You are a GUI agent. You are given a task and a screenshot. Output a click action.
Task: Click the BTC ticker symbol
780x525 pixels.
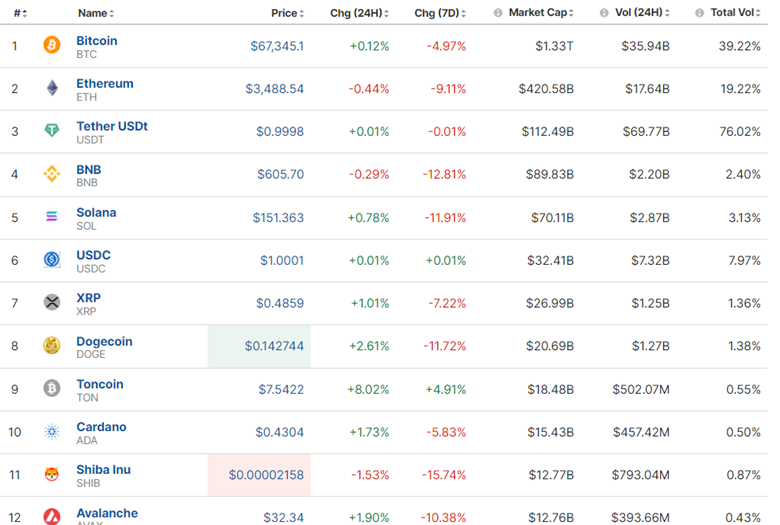87,54
